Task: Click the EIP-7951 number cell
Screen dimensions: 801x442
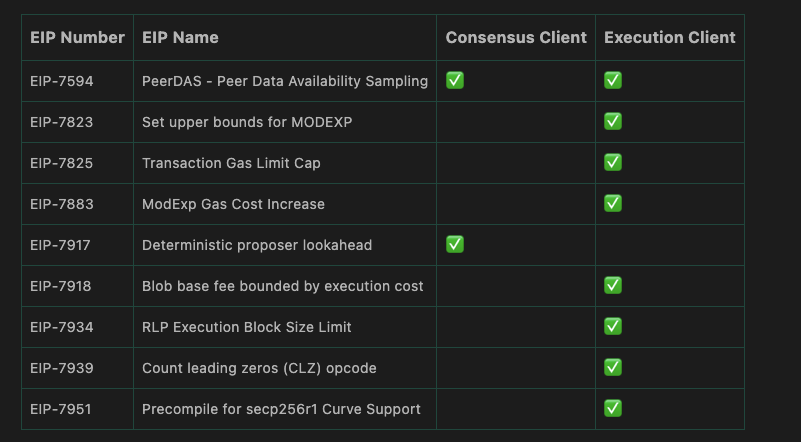Action: coord(61,409)
